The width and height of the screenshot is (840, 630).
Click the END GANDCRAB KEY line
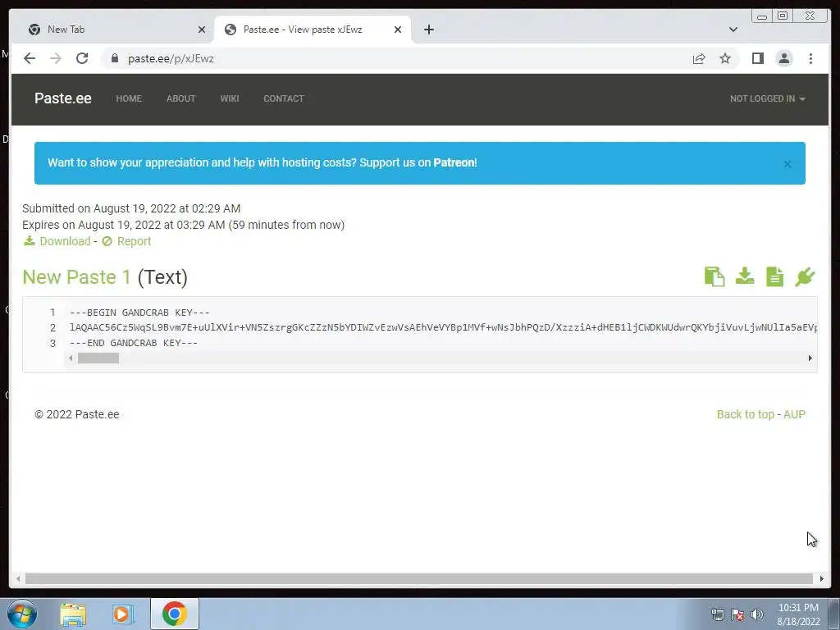(x=134, y=343)
